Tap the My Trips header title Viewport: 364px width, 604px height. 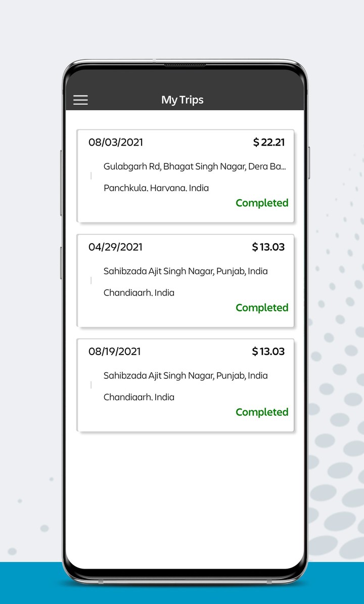(182, 100)
